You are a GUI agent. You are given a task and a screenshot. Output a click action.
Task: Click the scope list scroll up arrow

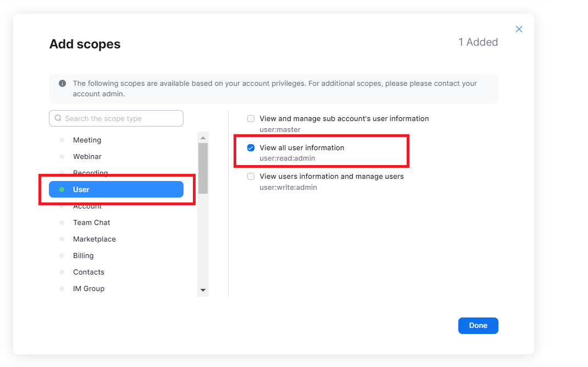[203, 138]
